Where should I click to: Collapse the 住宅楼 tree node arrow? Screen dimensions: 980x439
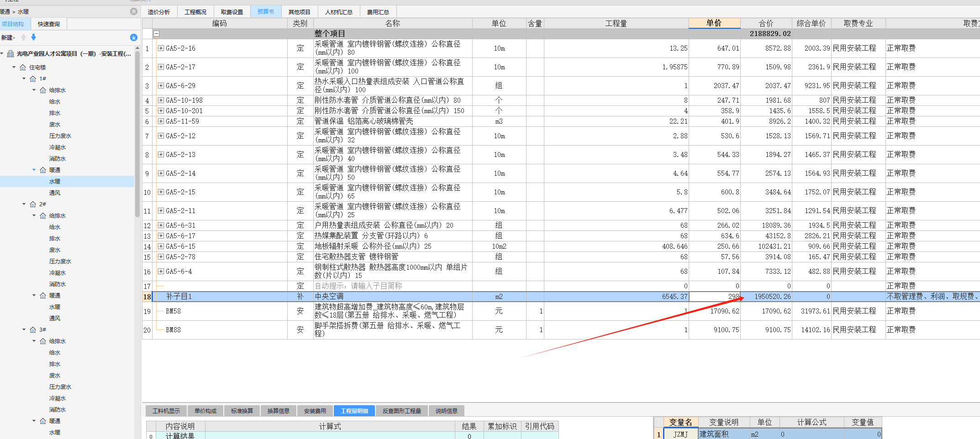pos(14,67)
